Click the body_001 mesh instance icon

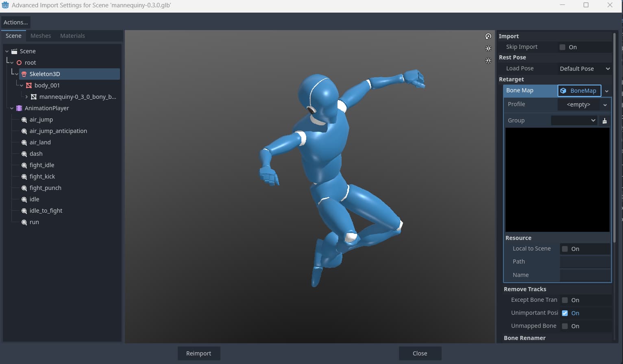[x=29, y=85]
